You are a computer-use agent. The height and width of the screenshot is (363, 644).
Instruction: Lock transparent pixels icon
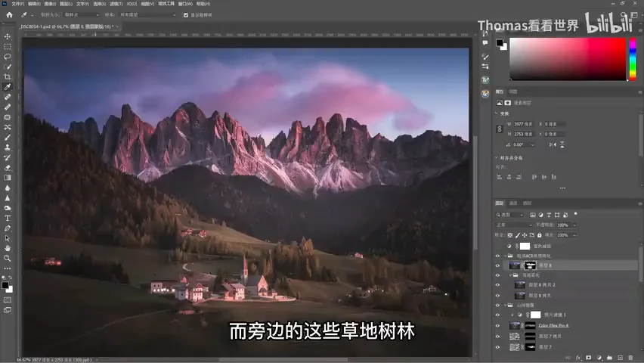pos(510,235)
